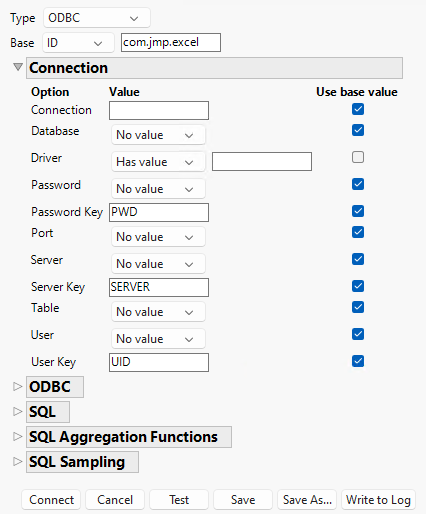The width and height of the screenshot is (426, 514).
Task: Click the Save button
Action: (243, 500)
